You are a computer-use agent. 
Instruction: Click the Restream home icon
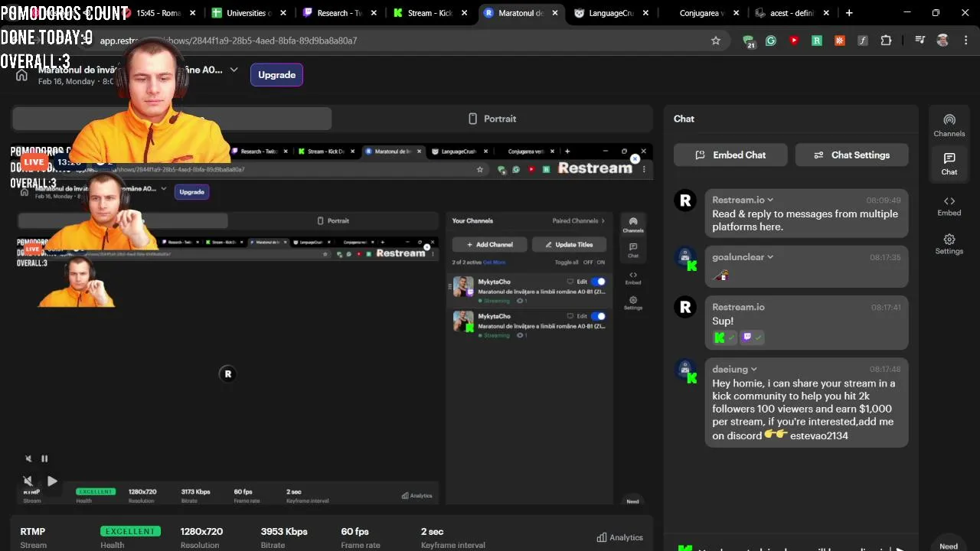pyautogui.click(x=21, y=75)
